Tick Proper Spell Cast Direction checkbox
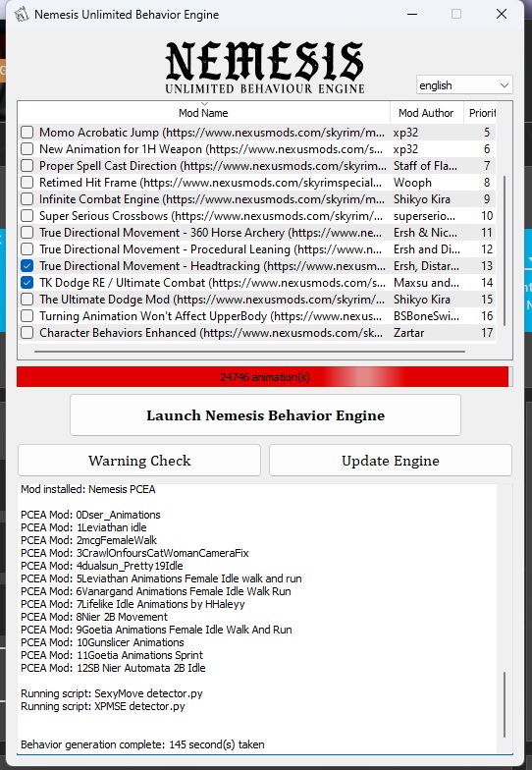The image size is (532, 770). (27, 165)
